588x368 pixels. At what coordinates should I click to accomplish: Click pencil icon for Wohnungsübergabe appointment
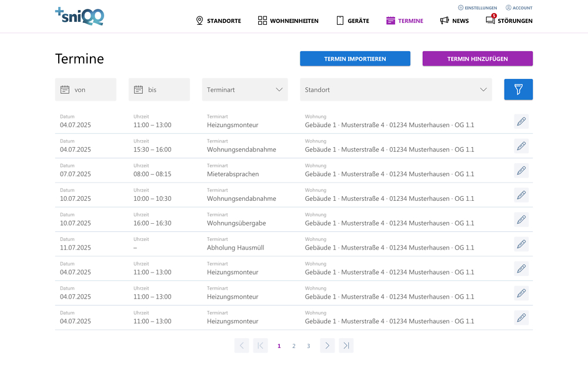[x=521, y=220]
